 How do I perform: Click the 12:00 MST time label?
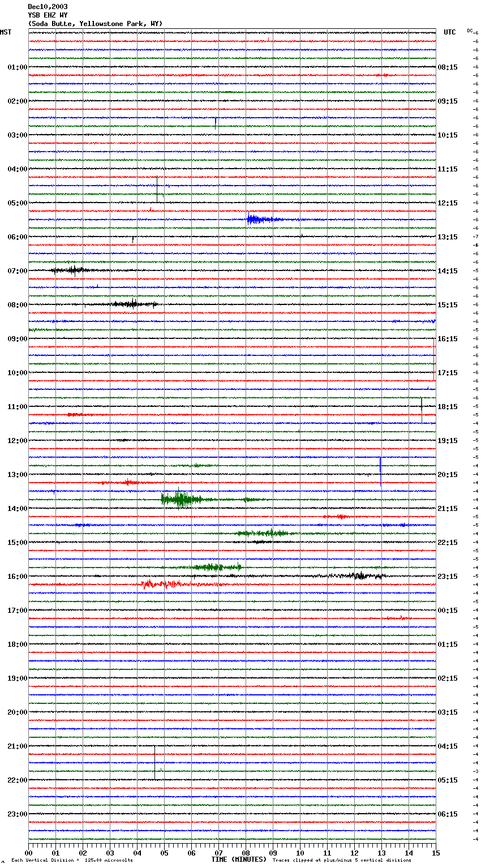coord(18,441)
